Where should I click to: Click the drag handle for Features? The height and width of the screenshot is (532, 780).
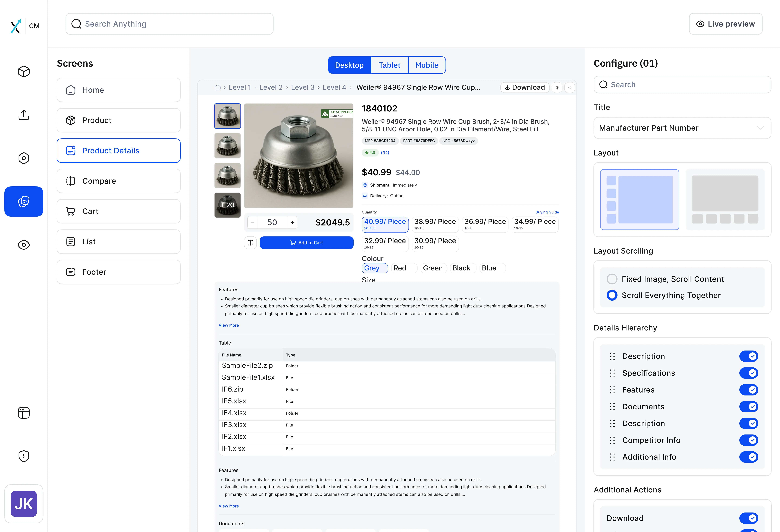click(612, 390)
